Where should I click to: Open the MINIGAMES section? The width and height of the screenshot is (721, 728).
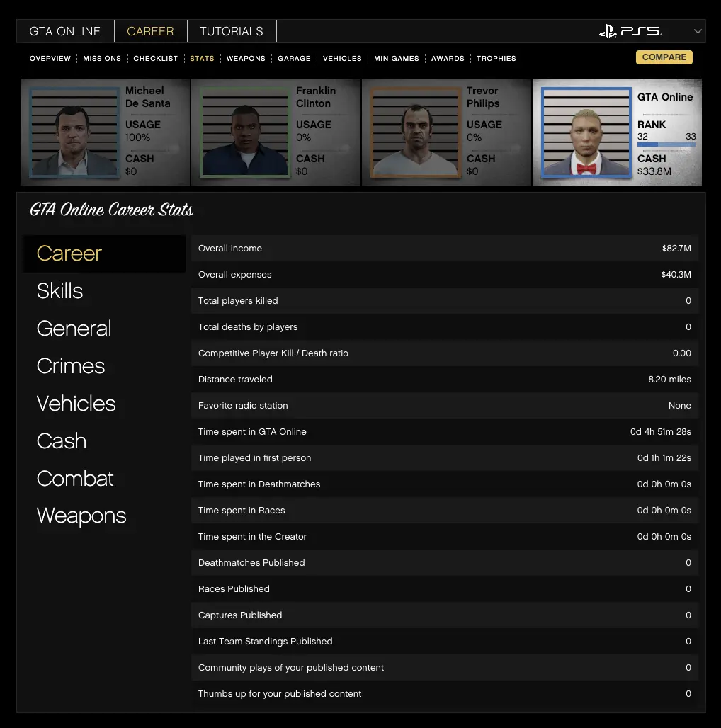pyautogui.click(x=397, y=59)
